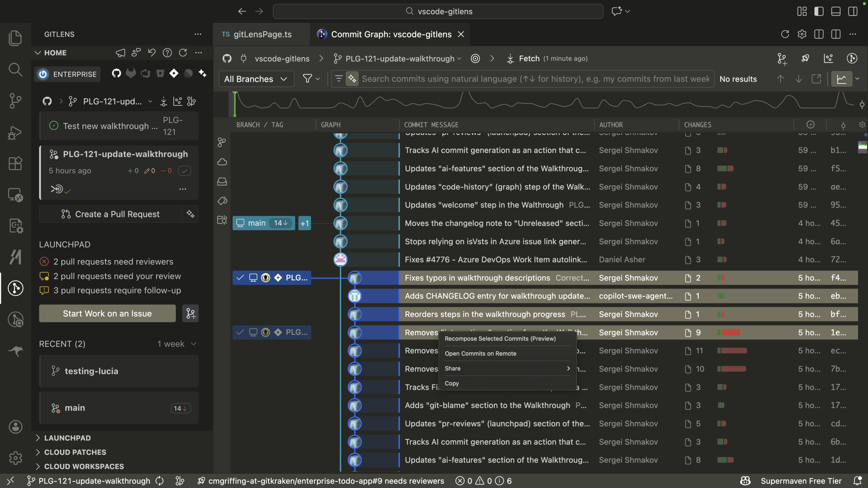This screenshot has height=488, width=868.
Task: Click the Start Work on an Issue button
Action: [x=107, y=313]
